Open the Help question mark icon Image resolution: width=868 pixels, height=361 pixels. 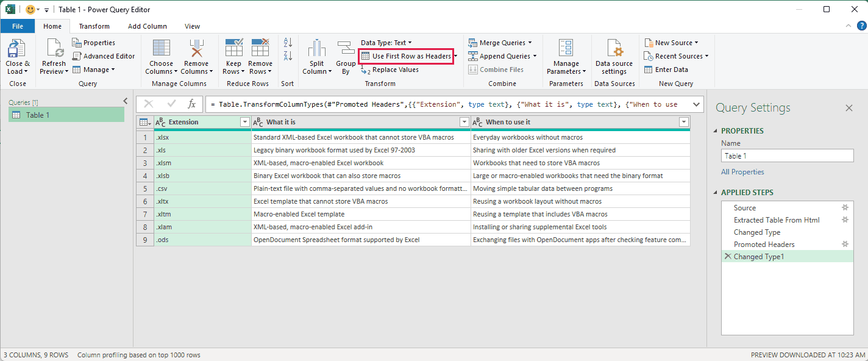pyautogui.click(x=861, y=26)
